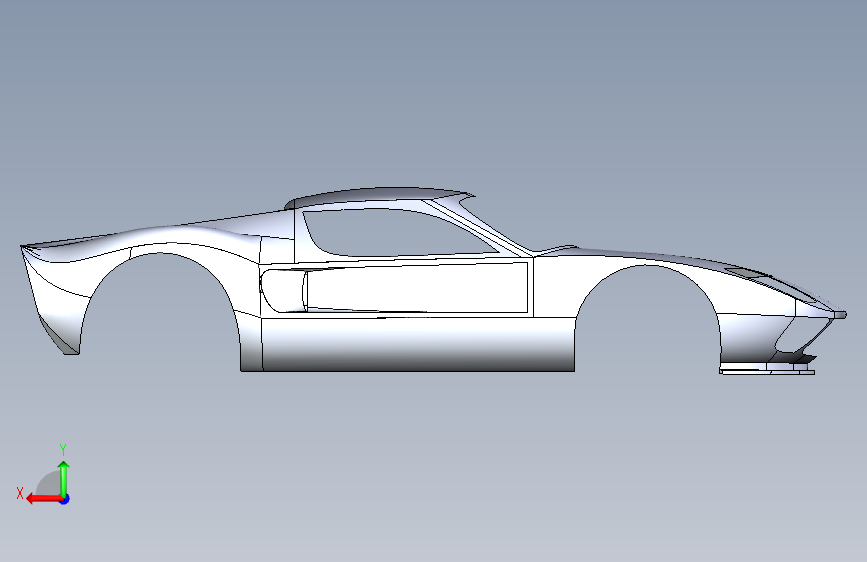The height and width of the screenshot is (562, 867).
Task: Select the side air intake scoop near door
Action: 283,290
